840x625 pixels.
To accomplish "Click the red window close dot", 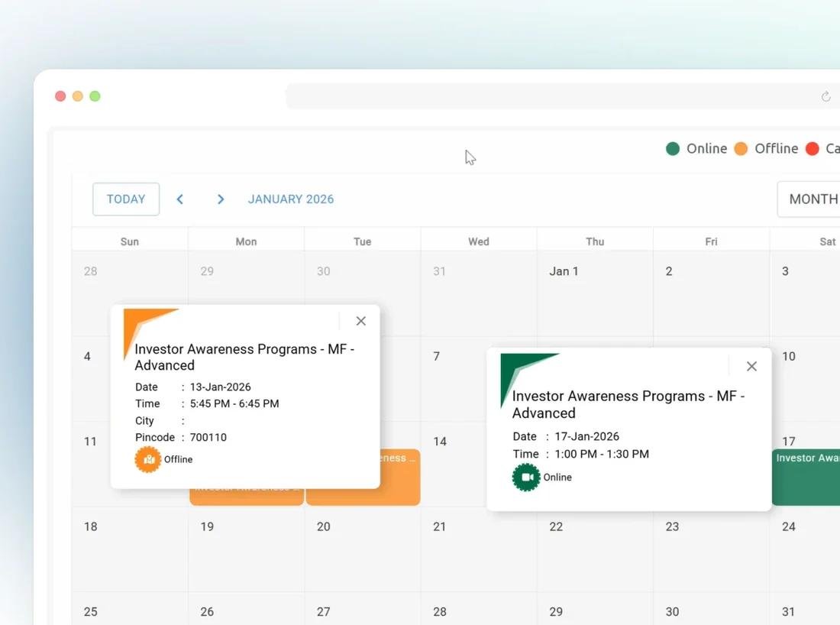I will tap(60, 96).
